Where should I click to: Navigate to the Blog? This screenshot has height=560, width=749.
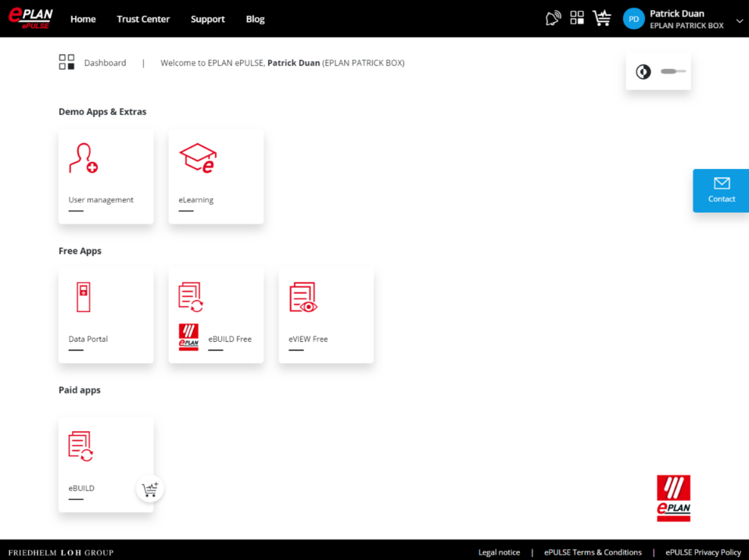(x=255, y=19)
